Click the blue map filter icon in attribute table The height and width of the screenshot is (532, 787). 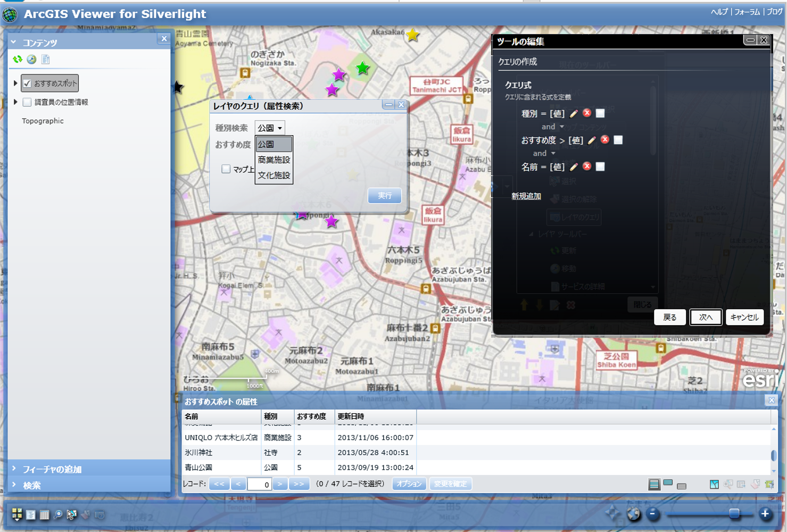(x=714, y=484)
